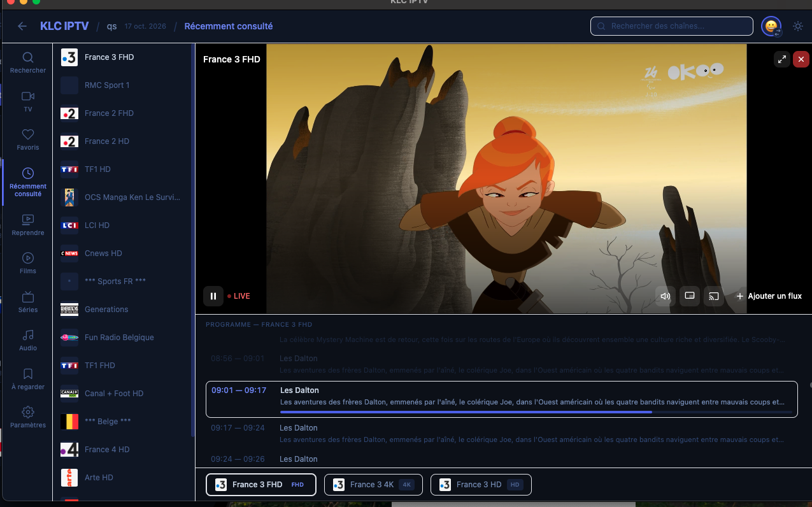The width and height of the screenshot is (812, 507).
Task: Pause the live France 3 FHD stream
Action: tap(213, 296)
